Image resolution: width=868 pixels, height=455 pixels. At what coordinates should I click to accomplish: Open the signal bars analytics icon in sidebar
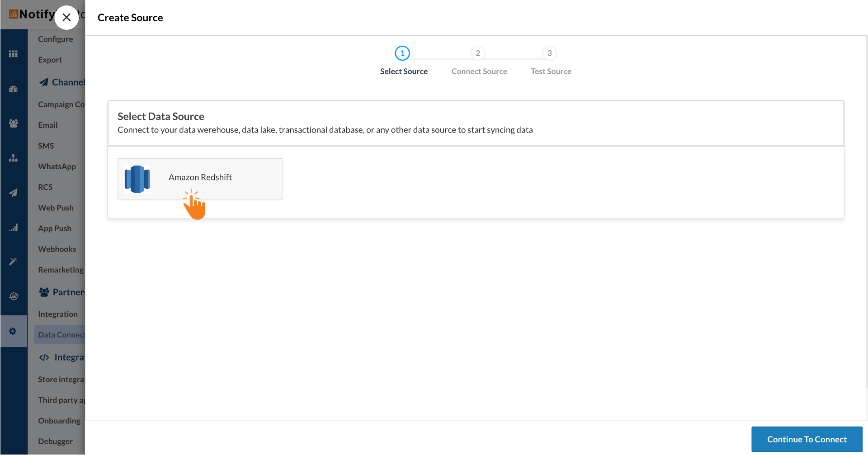[14, 227]
